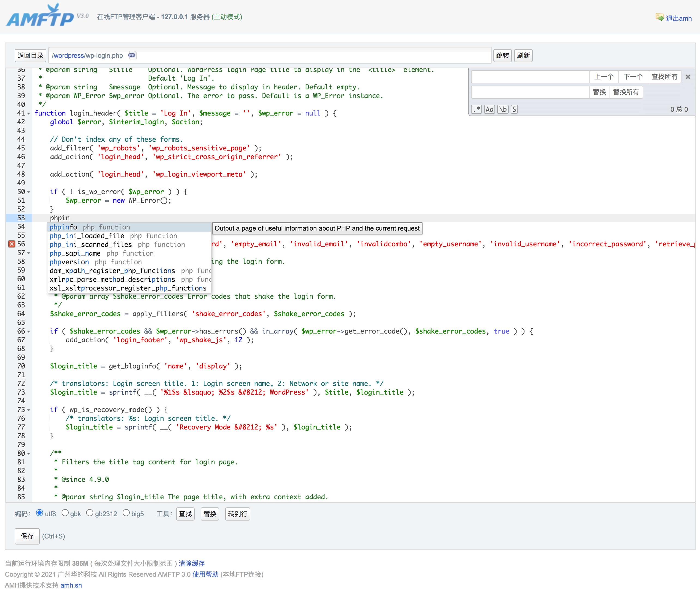Collapse the if block at line 50

(x=29, y=192)
